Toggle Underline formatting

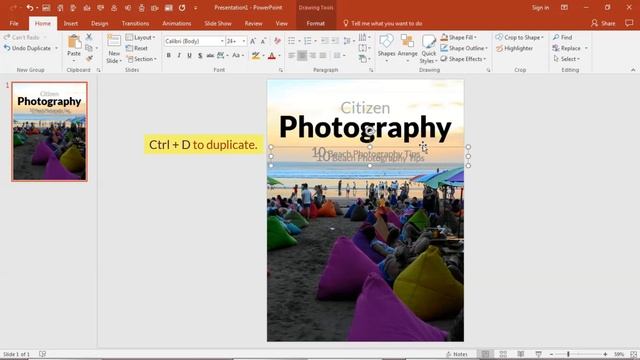click(189, 55)
